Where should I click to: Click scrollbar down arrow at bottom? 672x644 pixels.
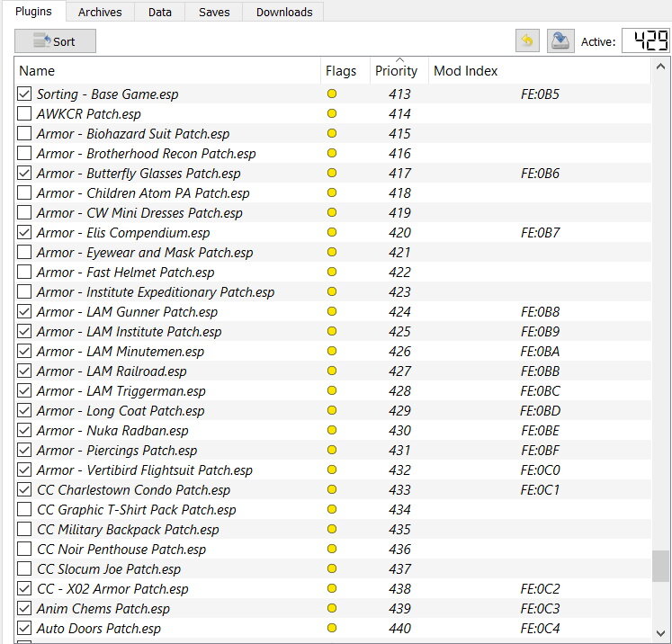[660, 633]
